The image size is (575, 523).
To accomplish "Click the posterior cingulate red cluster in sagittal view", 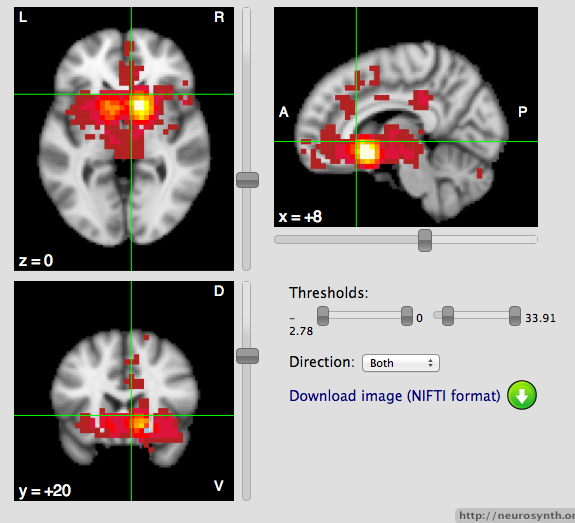I will coord(421,99).
